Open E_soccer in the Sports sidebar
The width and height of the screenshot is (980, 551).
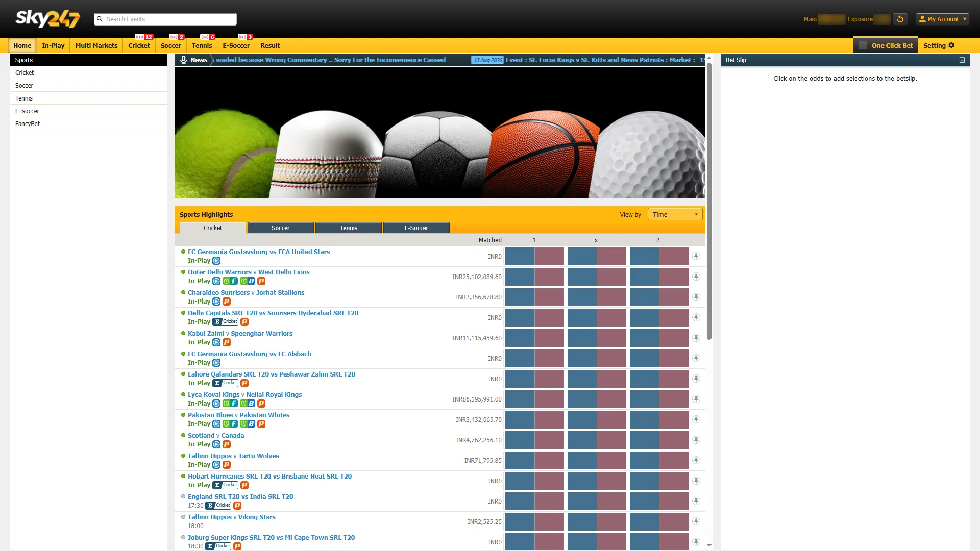[89, 111]
